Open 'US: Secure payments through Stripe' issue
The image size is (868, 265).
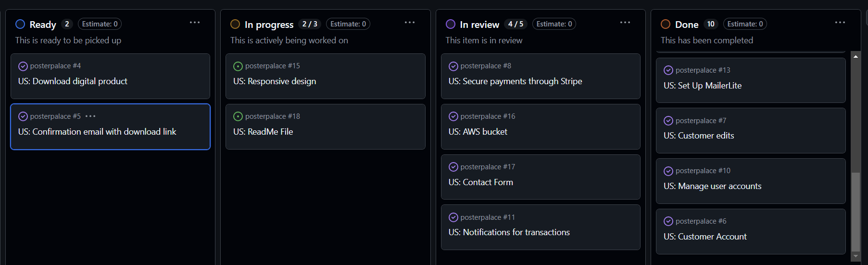(515, 81)
